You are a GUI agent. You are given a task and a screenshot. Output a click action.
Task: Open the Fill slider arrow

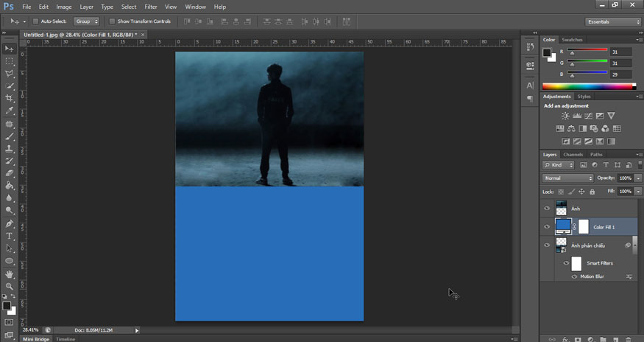click(638, 192)
